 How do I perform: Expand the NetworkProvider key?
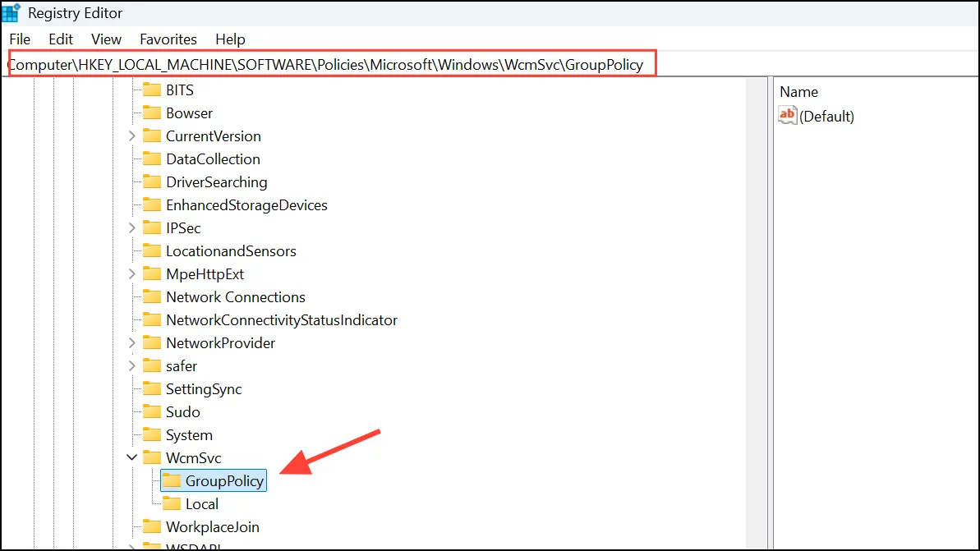132,342
